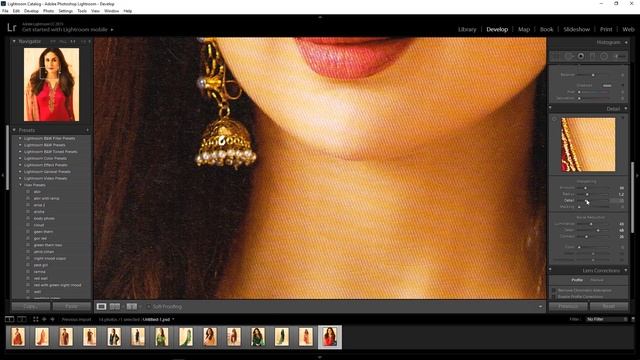
Task: Switch to Profile tab in Lens Corrections
Action: point(577,280)
